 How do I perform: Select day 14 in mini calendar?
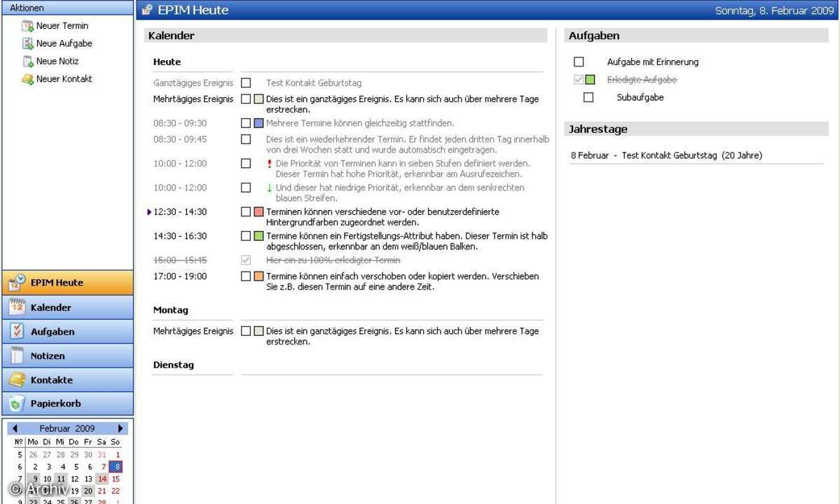pos(102,479)
